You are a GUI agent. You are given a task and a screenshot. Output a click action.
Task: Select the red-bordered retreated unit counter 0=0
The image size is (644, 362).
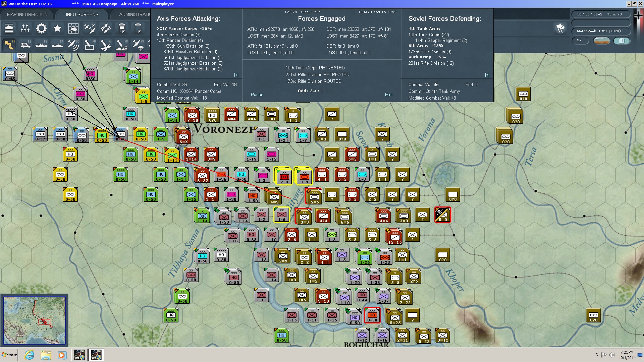pos(442,215)
